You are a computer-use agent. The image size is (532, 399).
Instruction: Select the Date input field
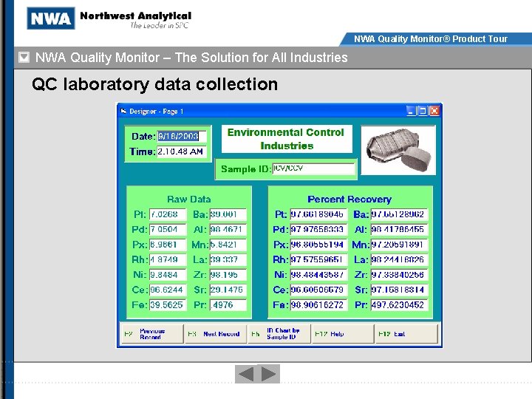coord(181,137)
